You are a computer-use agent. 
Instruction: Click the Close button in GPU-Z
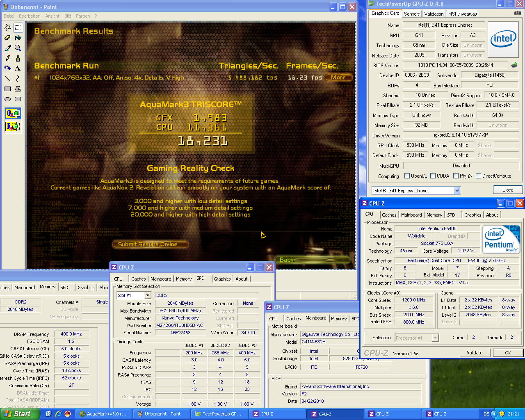point(508,190)
